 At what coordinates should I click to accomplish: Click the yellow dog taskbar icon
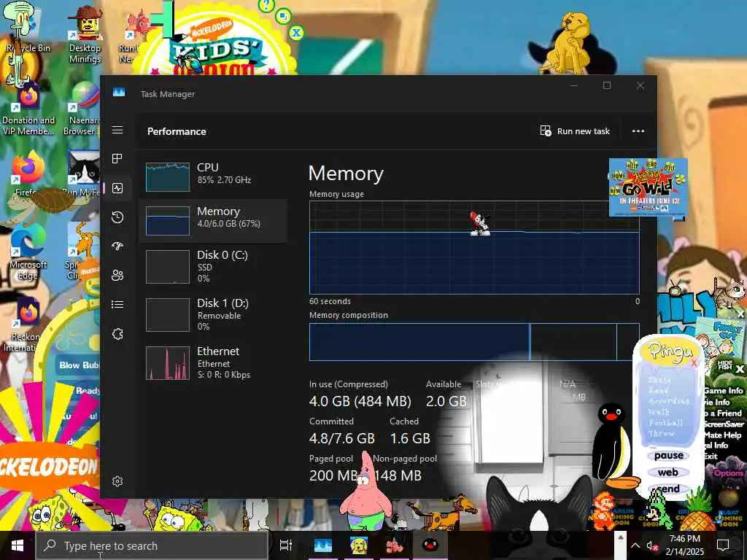359,545
